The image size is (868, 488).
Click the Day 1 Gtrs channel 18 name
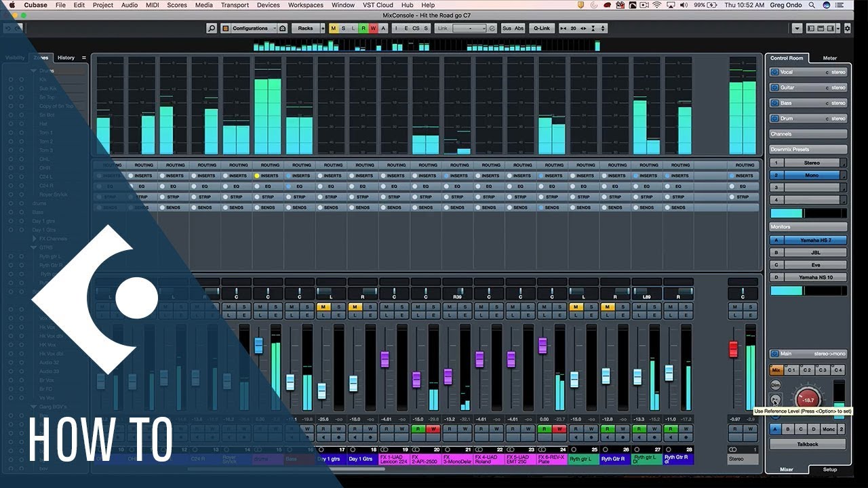363,459
